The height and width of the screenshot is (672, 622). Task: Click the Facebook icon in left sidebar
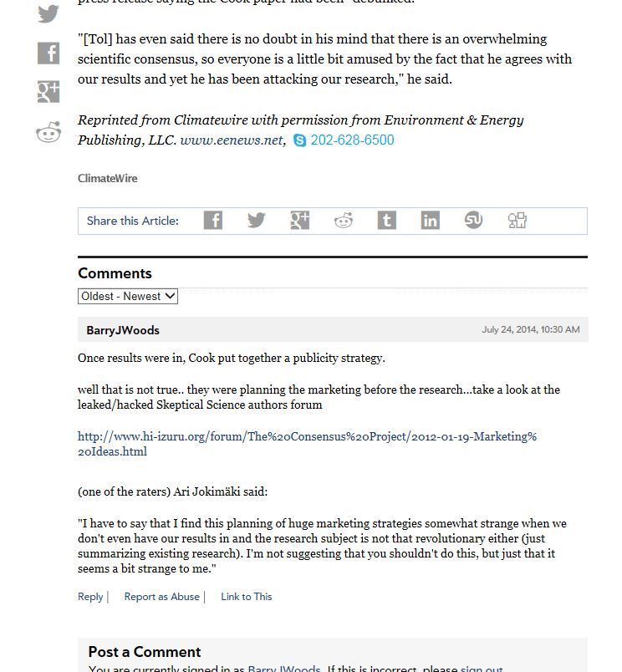[48, 53]
